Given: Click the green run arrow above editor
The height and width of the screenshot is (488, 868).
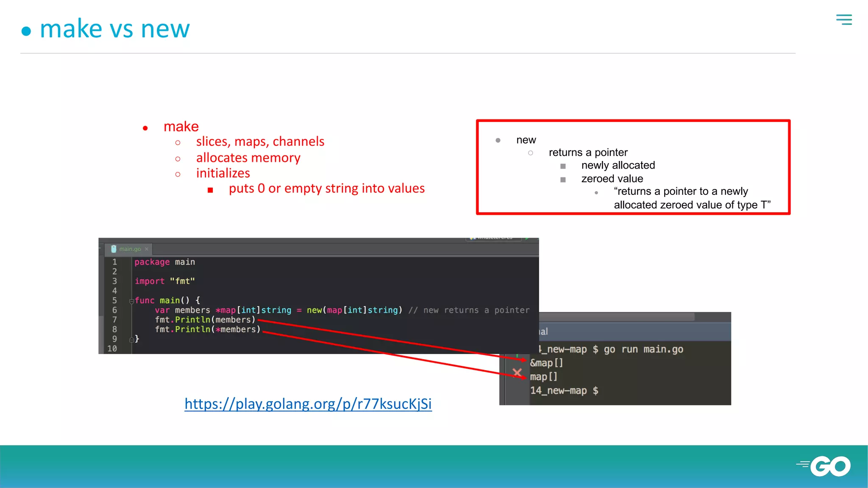Looking at the screenshot, I should tap(527, 239).
